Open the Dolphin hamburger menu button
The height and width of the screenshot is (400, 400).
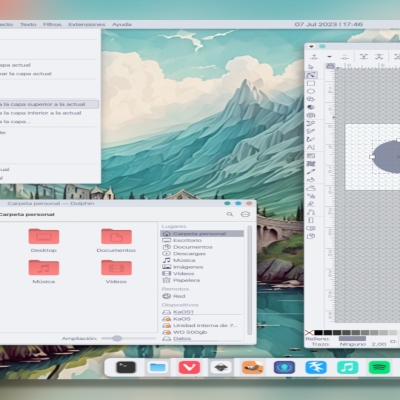click(245, 214)
